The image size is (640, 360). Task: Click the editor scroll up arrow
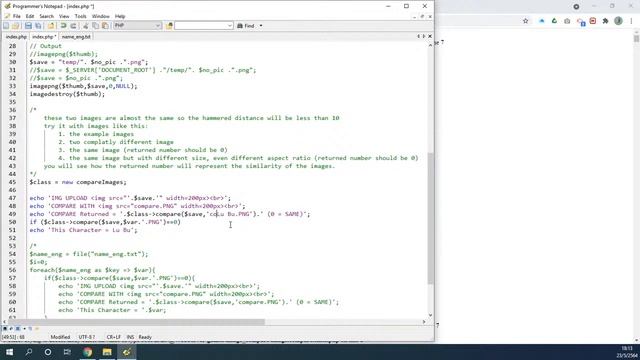[431, 45]
